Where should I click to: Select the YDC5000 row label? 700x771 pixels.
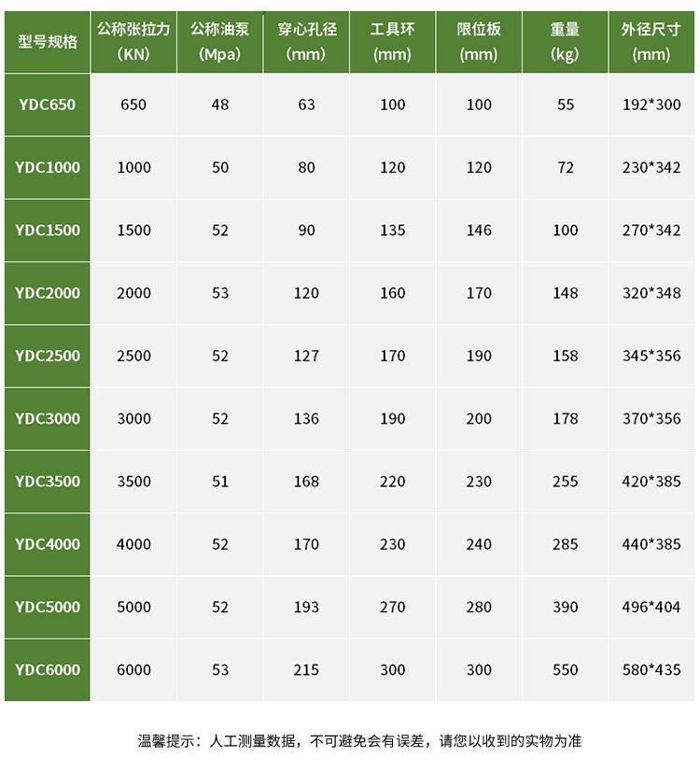point(48,607)
